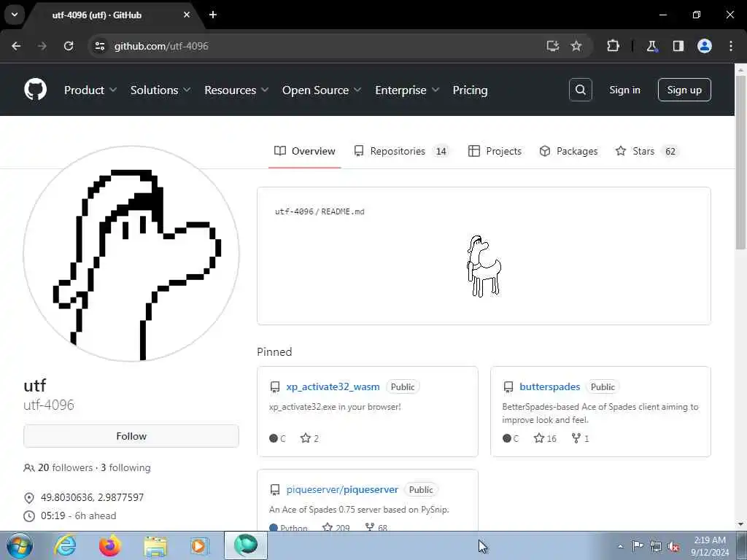The width and height of the screenshot is (747, 560).
Task: Click the page vertical scrollbar thumb
Action: pos(740,162)
